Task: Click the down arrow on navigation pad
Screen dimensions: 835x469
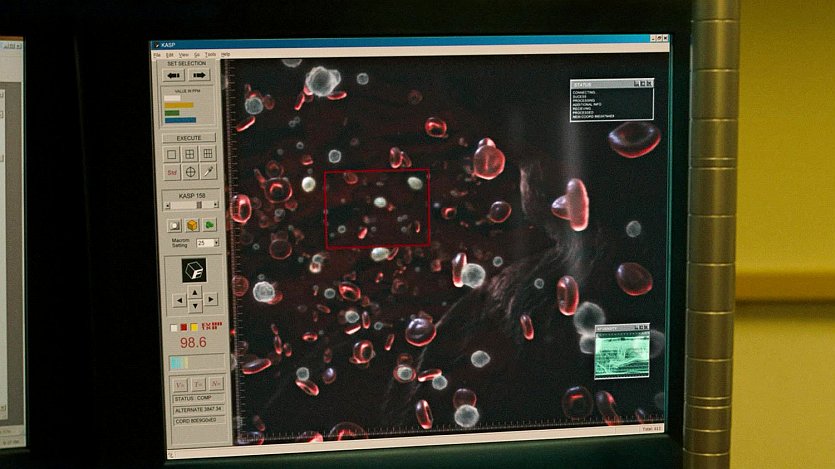Action: tap(194, 307)
